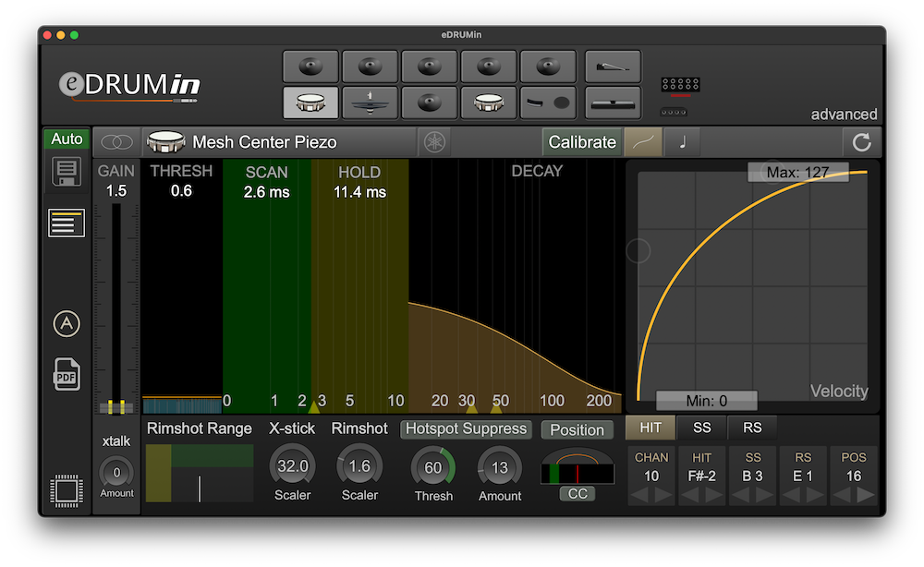Raise the RS note with right arrow
This screenshot has width=924, height=567.
815,495
